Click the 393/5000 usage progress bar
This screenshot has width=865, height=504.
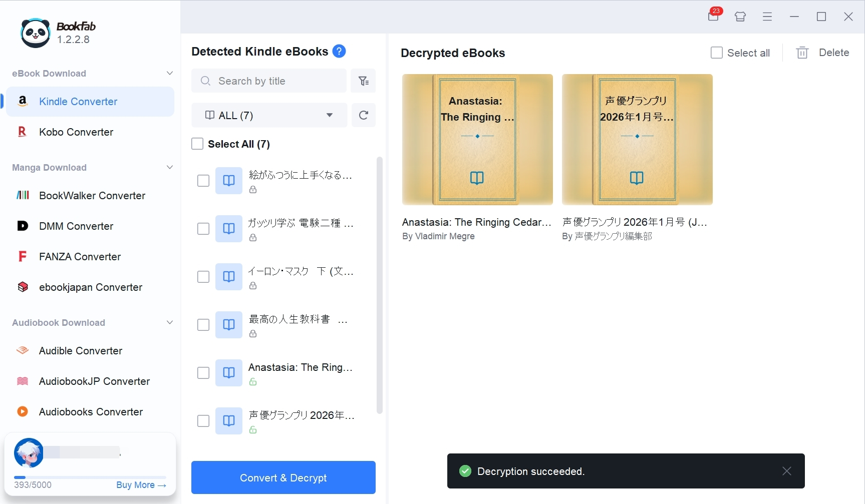tap(90, 477)
